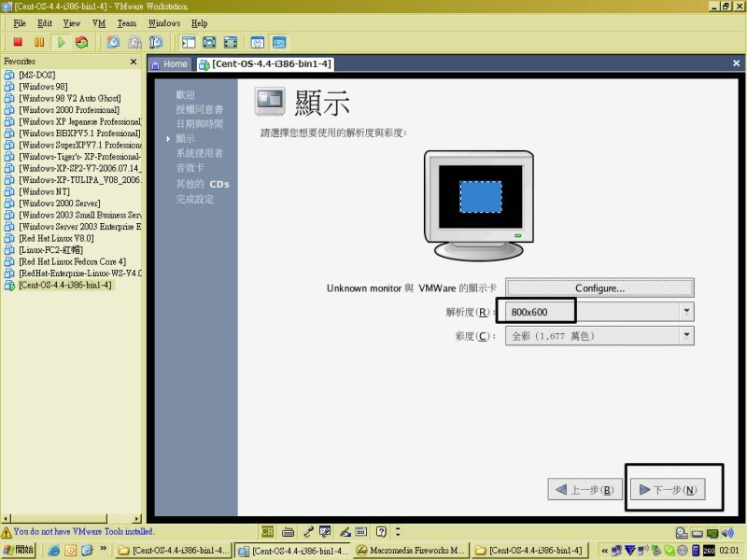Click the Take Snapshot toolbar icon
The image size is (747, 560).
tap(113, 42)
